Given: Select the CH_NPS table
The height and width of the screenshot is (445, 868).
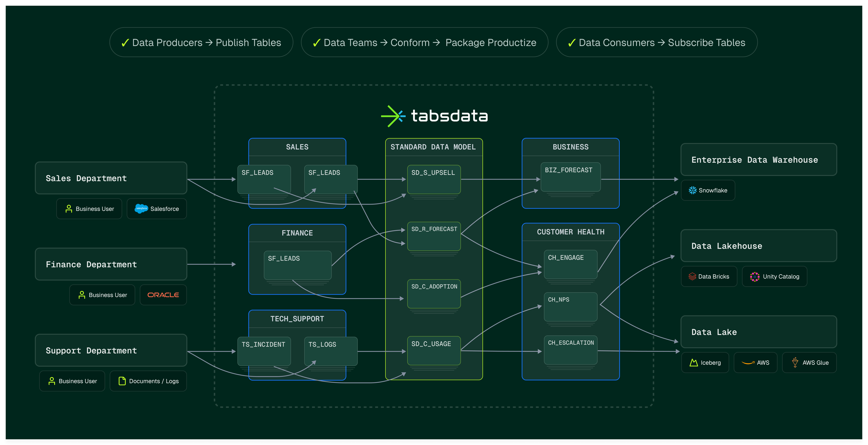Looking at the screenshot, I should [x=570, y=307].
